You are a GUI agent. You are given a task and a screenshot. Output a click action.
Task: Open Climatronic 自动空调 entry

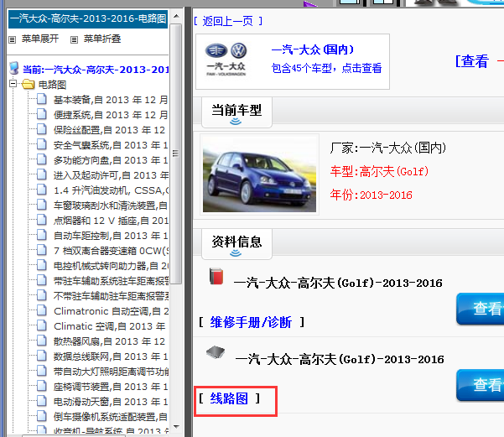click(112, 311)
